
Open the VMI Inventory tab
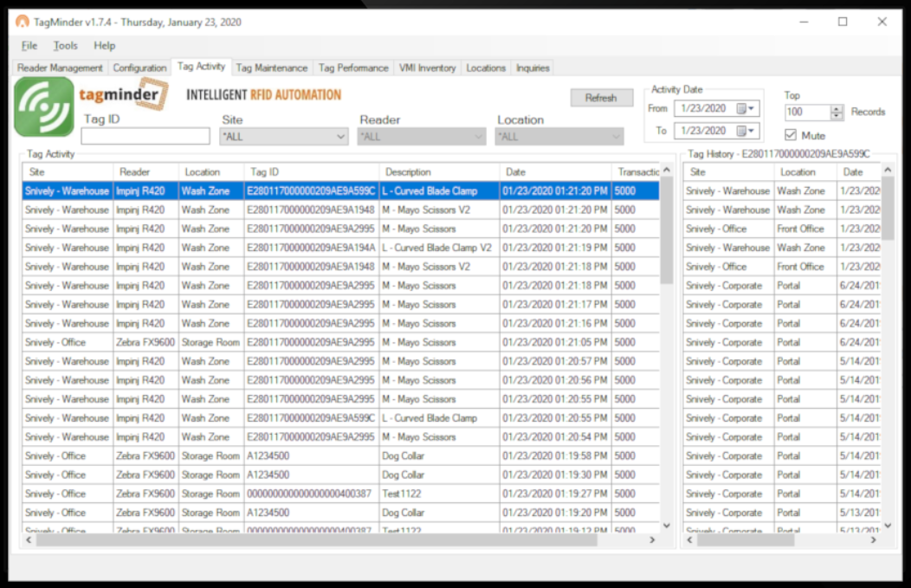pyautogui.click(x=428, y=68)
